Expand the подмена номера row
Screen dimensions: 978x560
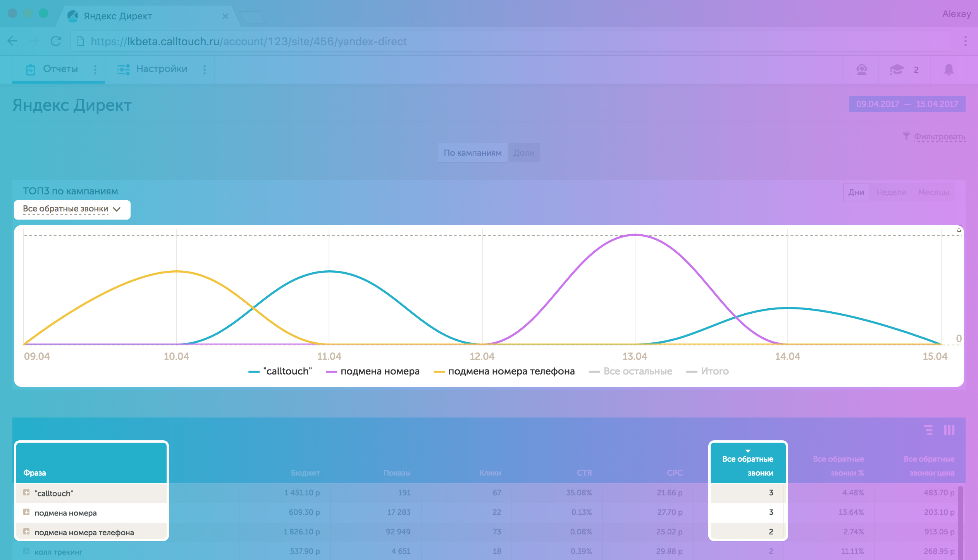[26, 512]
